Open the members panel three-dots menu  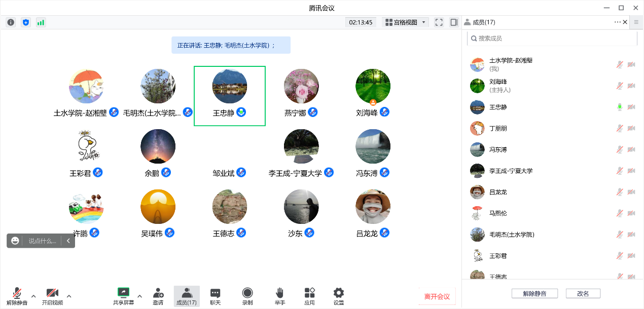(617, 22)
